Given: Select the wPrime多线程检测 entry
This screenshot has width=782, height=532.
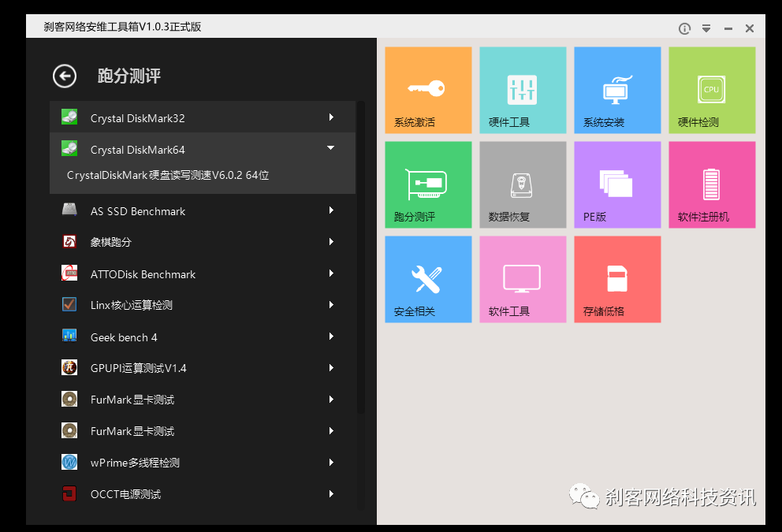Looking at the screenshot, I should (203, 462).
